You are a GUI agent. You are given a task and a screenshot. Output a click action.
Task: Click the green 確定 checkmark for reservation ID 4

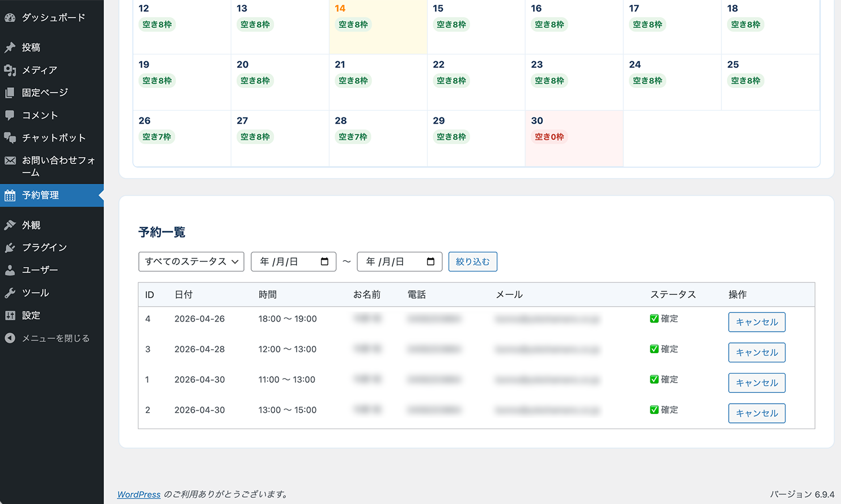tap(654, 319)
